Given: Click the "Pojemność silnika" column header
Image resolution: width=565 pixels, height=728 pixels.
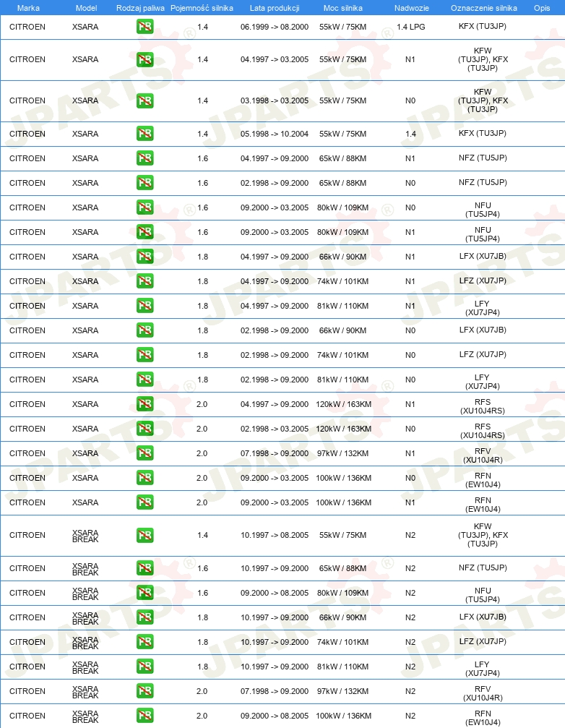Looking at the screenshot, I should click(x=202, y=8).
